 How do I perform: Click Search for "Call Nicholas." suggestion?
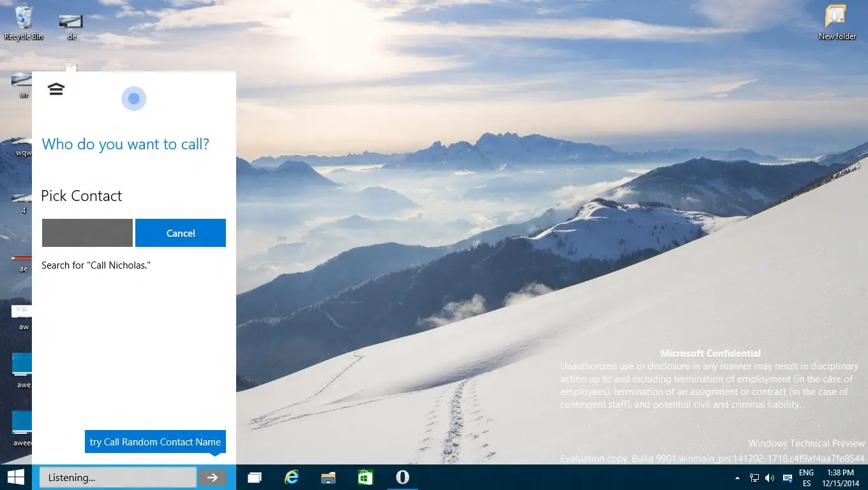[96, 265]
